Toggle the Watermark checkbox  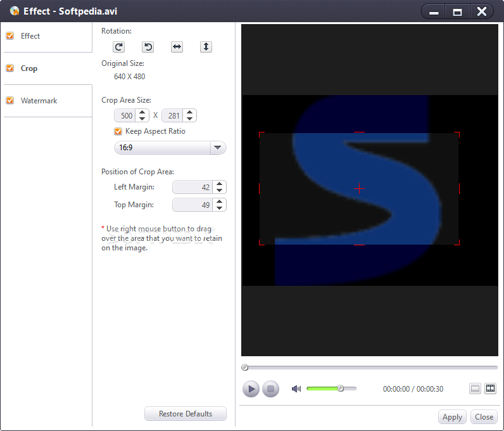click(x=10, y=100)
